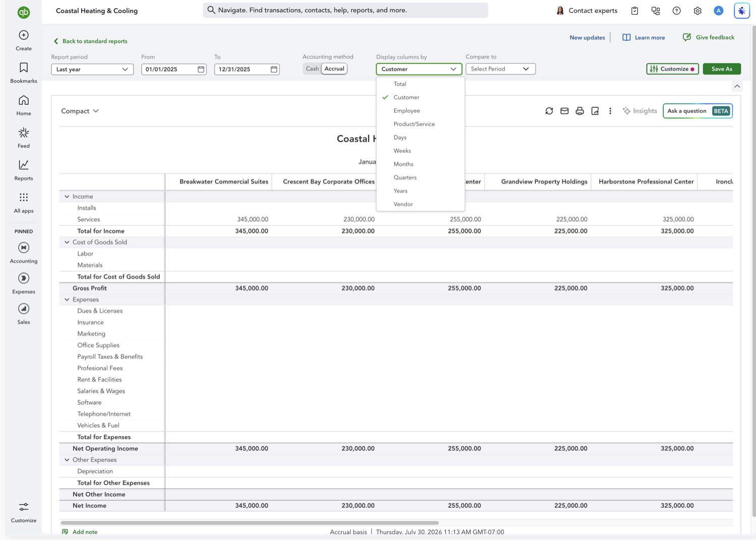Image resolution: width=756 pixels, height=540 pixels.
Task: Open New updates link
Action: 587,38
